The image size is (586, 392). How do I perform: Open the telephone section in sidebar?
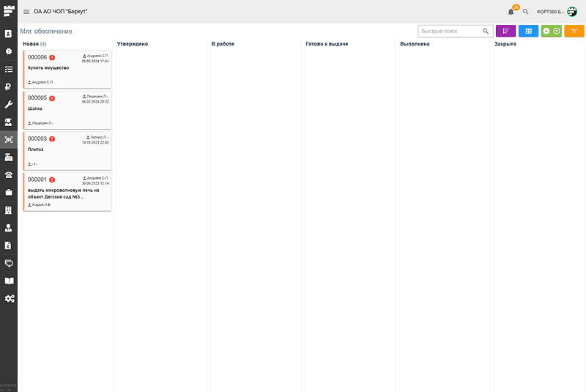pyautogui.click(x=9, y=174)
